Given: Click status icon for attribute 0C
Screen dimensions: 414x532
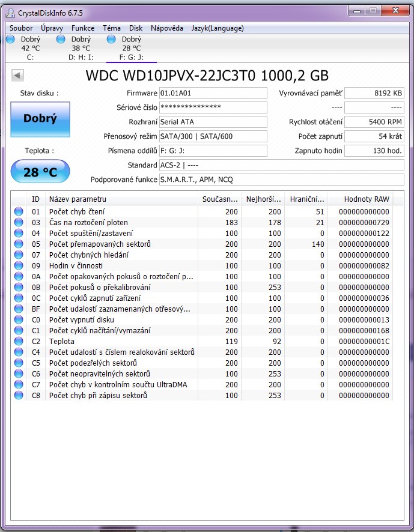Looking at the screenshot, I should coord(19,298).
